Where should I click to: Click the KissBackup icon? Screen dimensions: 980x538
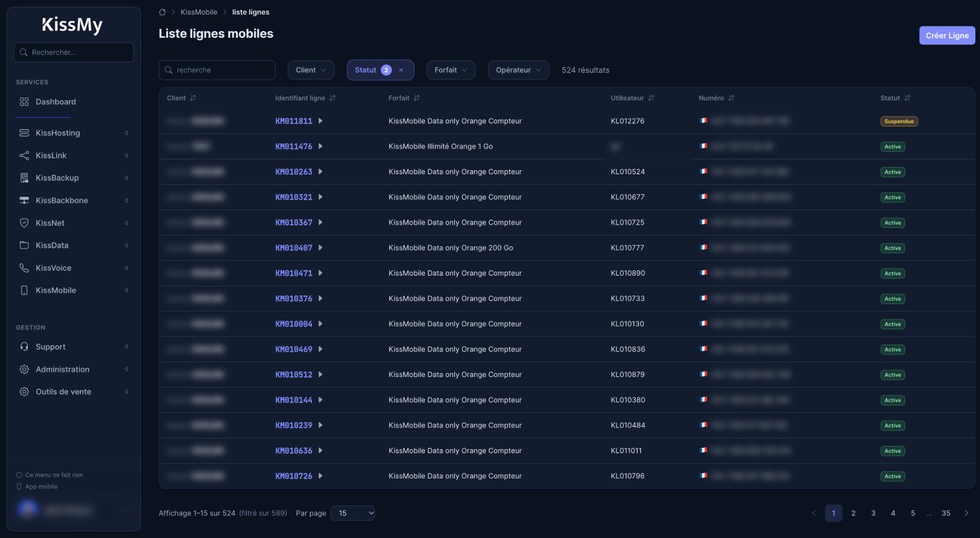coord(24,178)
